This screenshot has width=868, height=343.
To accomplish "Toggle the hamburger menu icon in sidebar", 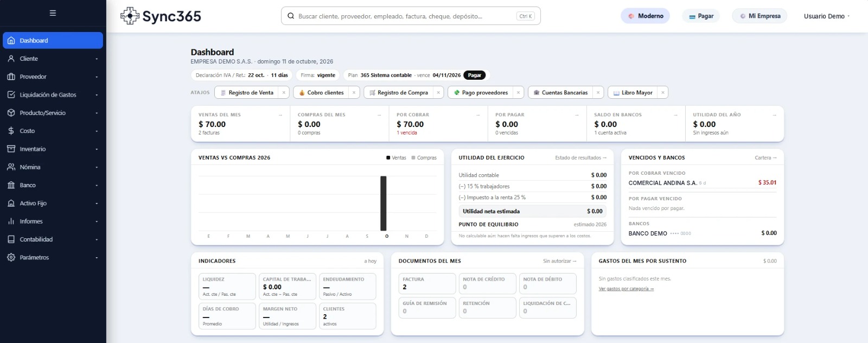I will 53,13.
